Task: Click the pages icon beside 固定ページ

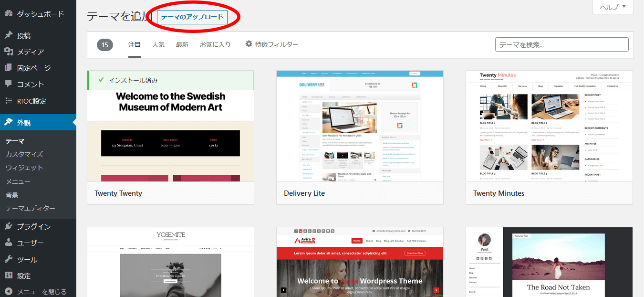Action: point(9,68)
